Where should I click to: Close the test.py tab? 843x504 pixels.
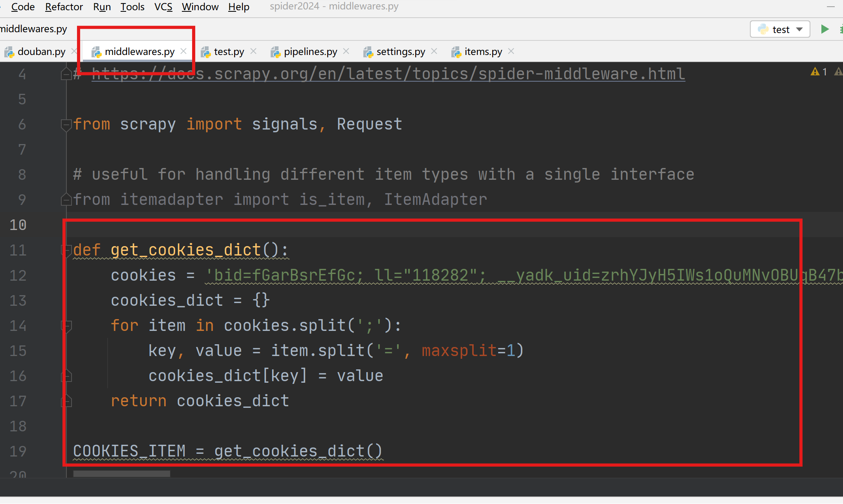pos(253,51)
